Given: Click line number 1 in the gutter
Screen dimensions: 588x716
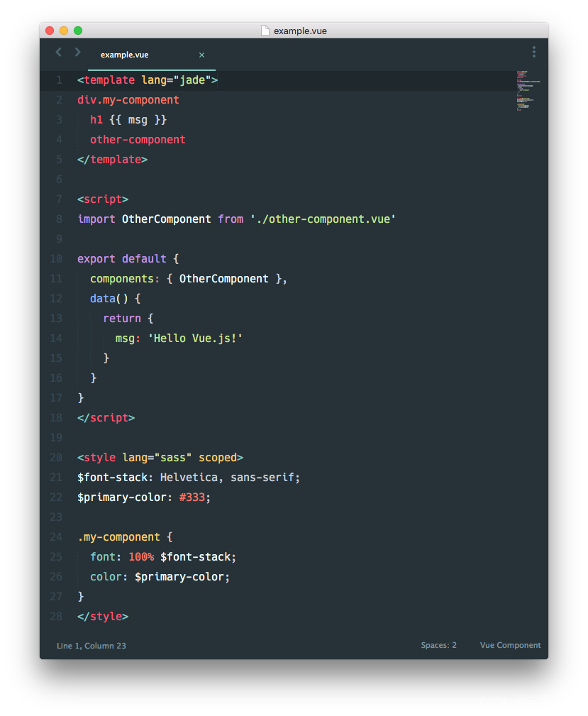Looking at the screenshot, I should tap(59, 80).
